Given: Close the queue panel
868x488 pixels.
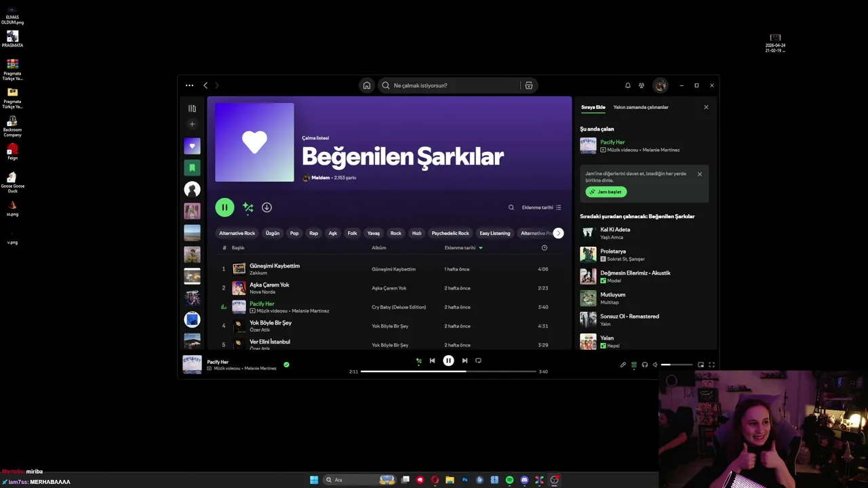Looking at the screenshot, I should [x=706, y=107].
